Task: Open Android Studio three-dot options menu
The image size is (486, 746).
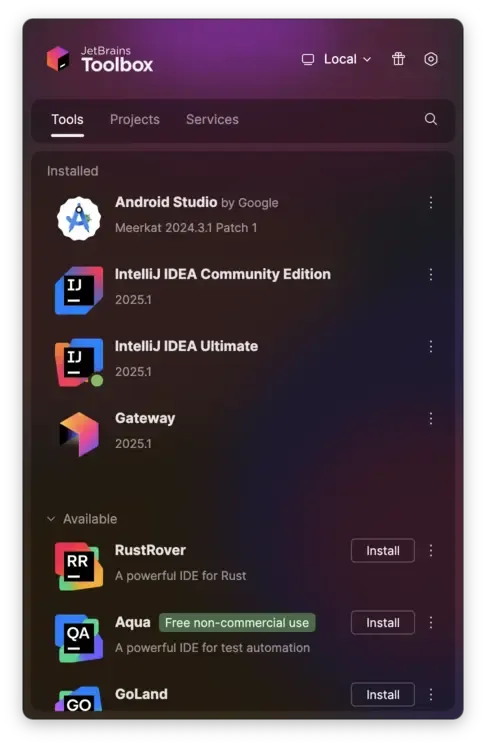Action: click(x=430, y=203)
